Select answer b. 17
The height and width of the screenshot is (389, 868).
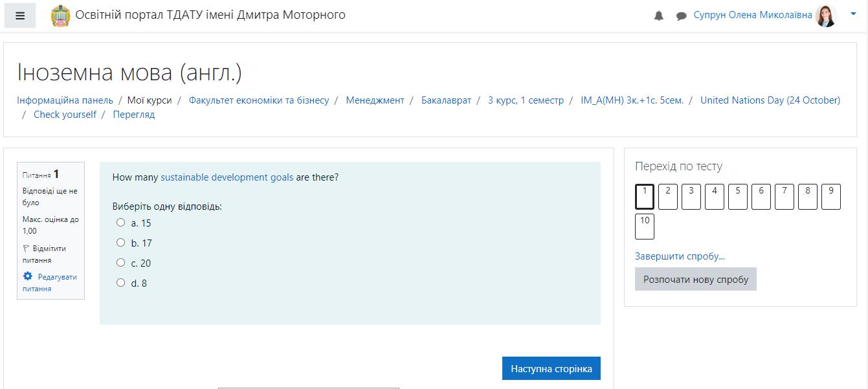tap(120, 243)
